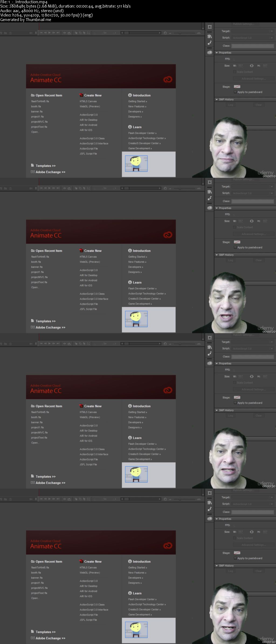Choose HTML5 Canvas in the 00:00:10 frame
276x644 pixels.
[x=88, y=101]
